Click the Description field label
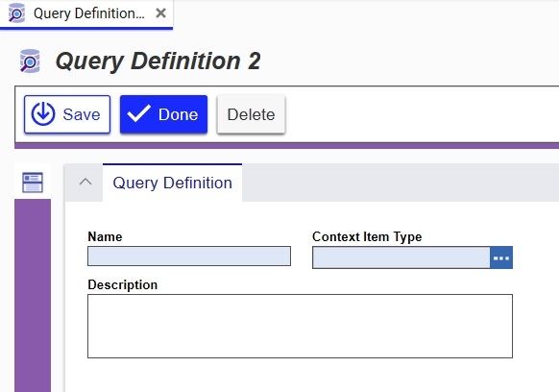 point(122,285)
